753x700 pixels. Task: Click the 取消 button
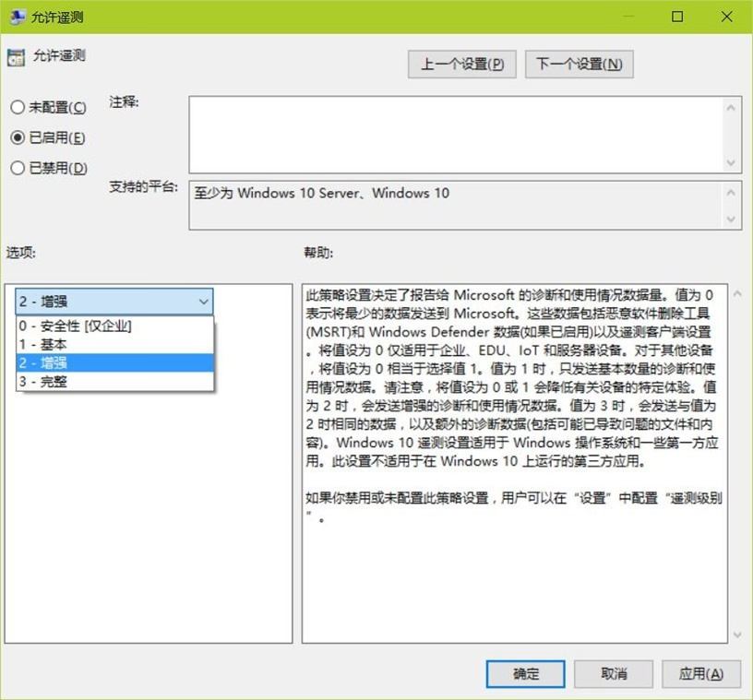(x=614, y=674)
